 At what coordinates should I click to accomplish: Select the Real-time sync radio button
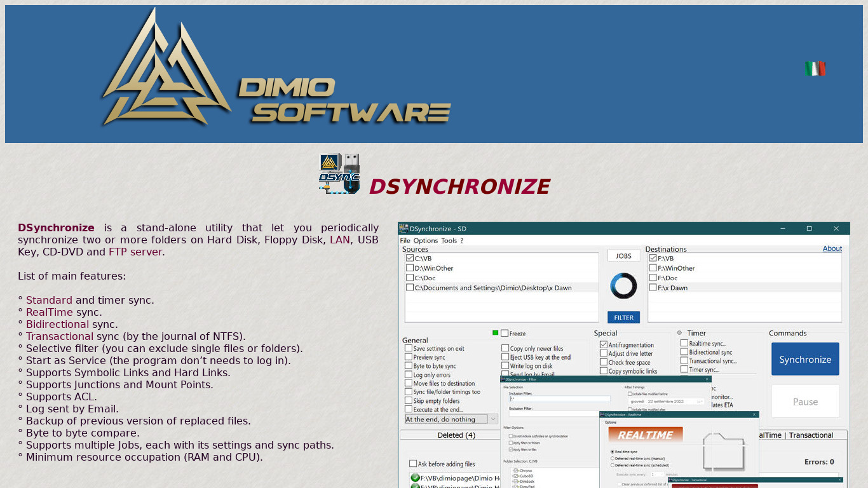pos(613,452)
